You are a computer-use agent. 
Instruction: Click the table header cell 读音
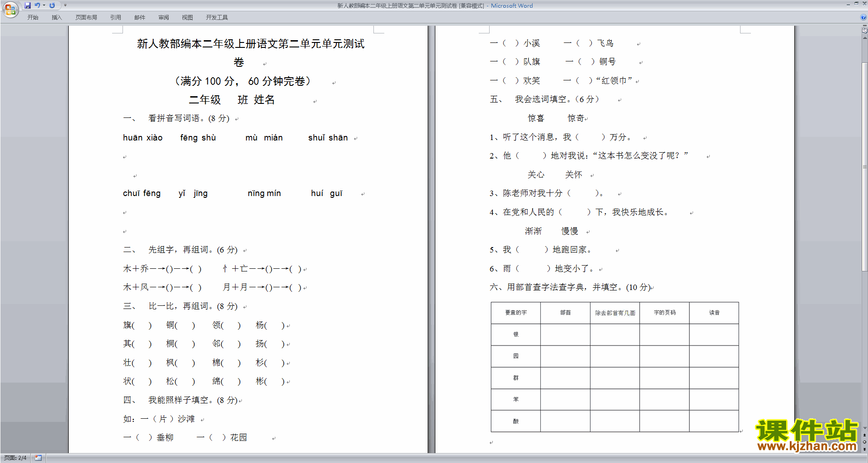pyautogui.click(x=714, y=313)
